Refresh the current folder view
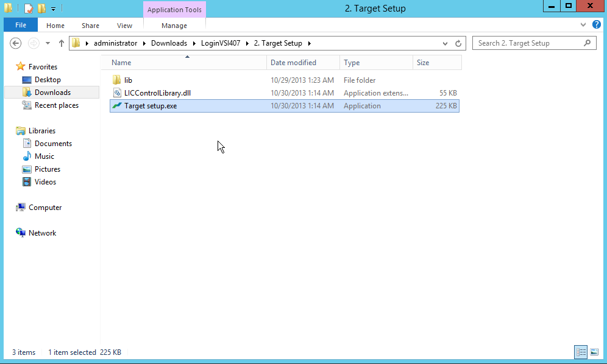Screen dimensions: 607x364 coord(458,43)
